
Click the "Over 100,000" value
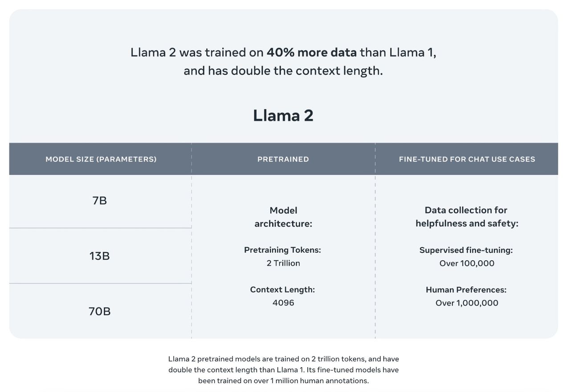[x=467, y=263]
